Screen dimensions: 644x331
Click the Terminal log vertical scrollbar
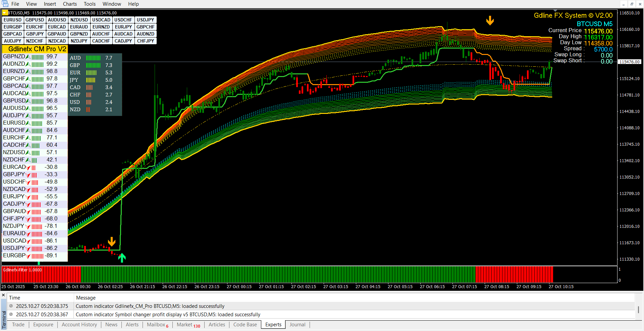point(639,310)
